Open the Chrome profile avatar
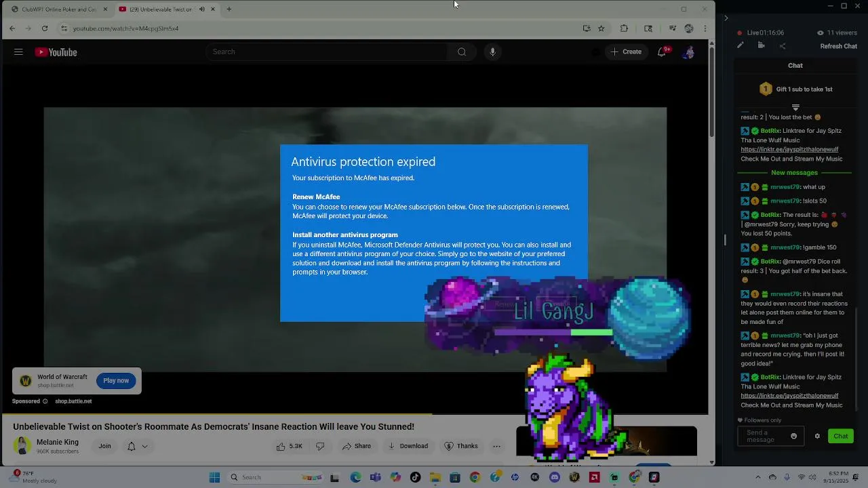This screenshot has height=488, width=868. pos(689,28)
